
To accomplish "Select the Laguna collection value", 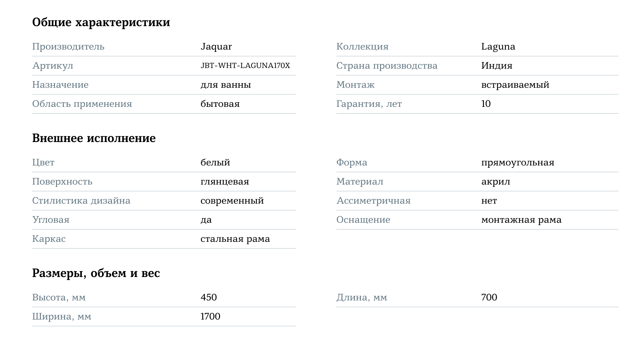I will coord(498,47).
